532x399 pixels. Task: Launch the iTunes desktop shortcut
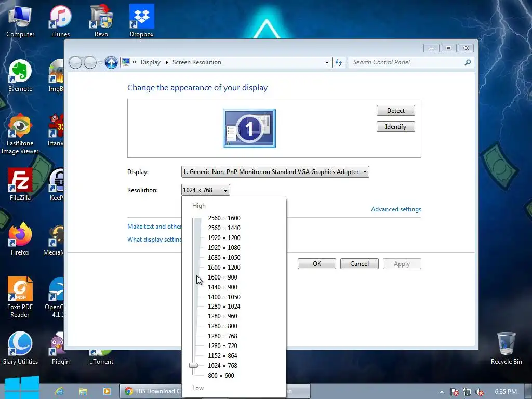60,21
